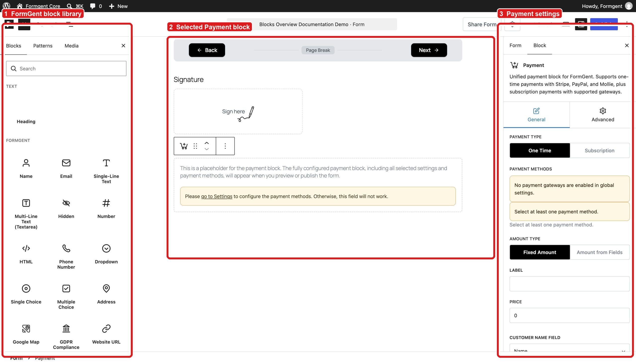Click the Price input field
This screenshot has height=364, width=636.
(569, 316)
